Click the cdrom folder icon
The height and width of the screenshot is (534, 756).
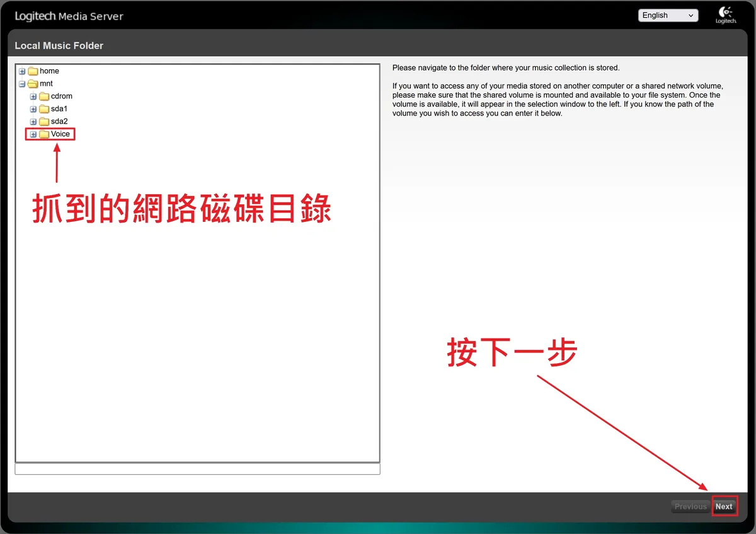[x=44, y=96]
